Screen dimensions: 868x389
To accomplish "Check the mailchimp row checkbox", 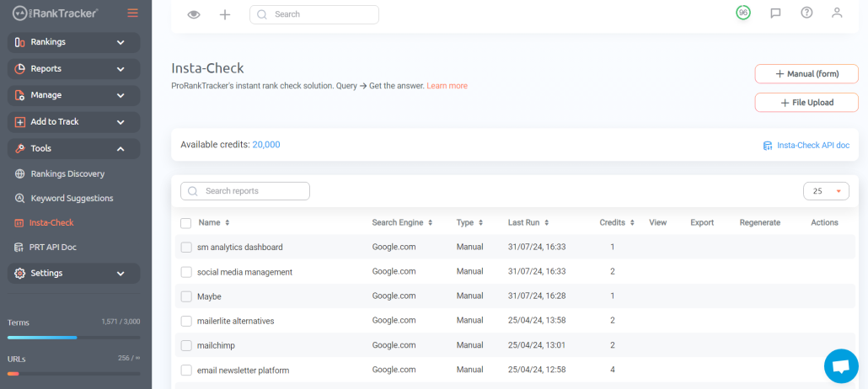I will coord(186,346).
